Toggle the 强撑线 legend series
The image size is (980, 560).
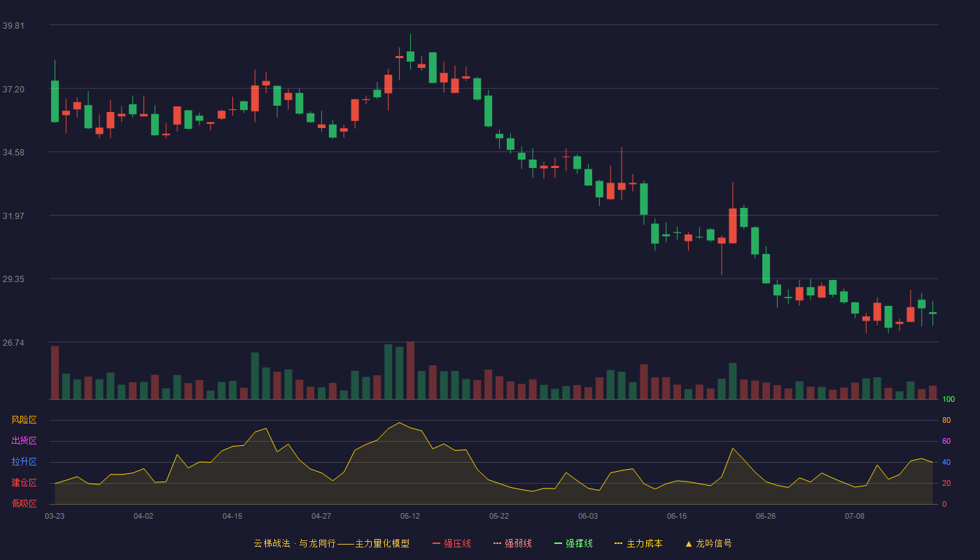coord(573,543)
